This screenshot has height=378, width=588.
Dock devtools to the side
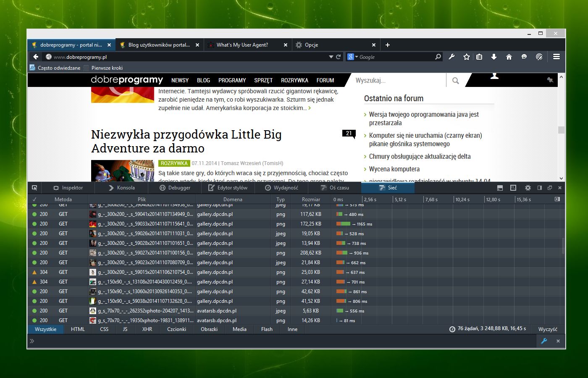(540, 188)
